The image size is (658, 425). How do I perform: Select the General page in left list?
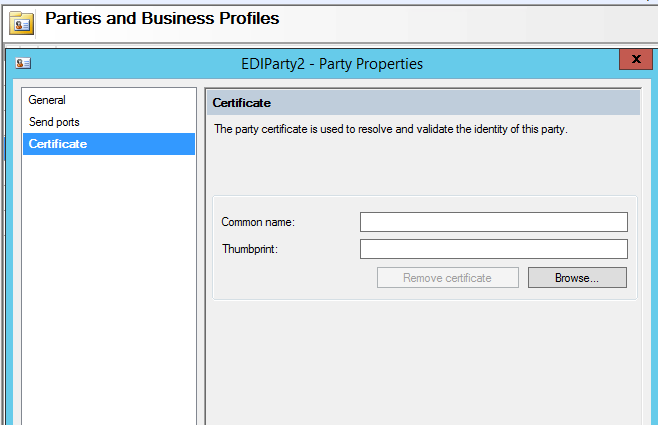pyautogui.click(x=109, y=100)
